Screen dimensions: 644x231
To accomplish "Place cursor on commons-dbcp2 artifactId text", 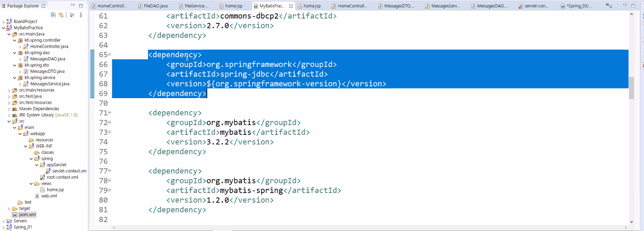I will 249,16.
